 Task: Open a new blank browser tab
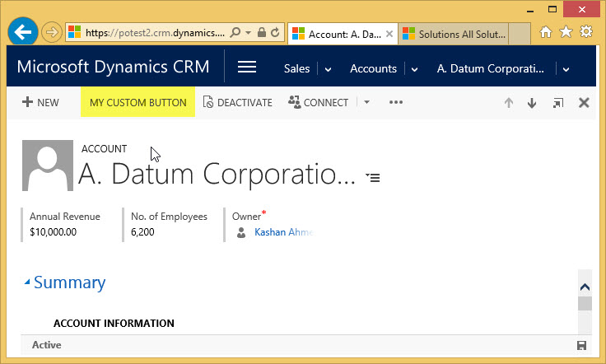[519, 34]
